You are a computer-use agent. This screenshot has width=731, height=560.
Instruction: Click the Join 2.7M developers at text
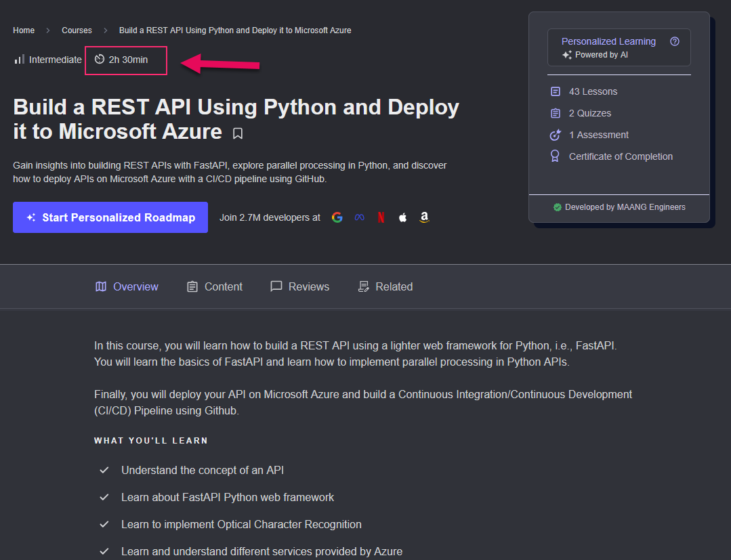click(270, 217)
